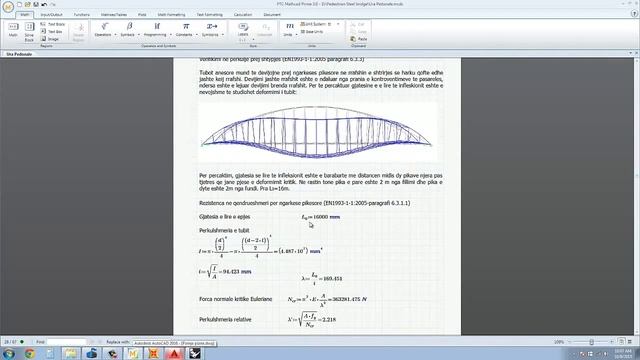The width and height of the screenshot is (640, 360).
Task: Switch to the Math Formatting ribbon tab
Action: (x=171, y=15)
